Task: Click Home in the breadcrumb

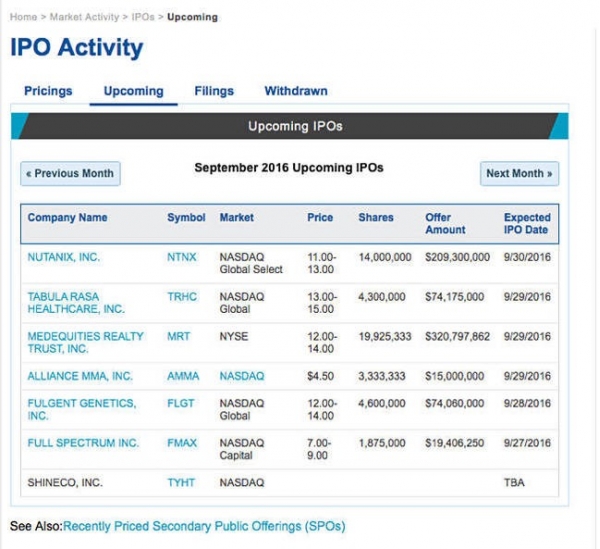Action: point(23,17)
